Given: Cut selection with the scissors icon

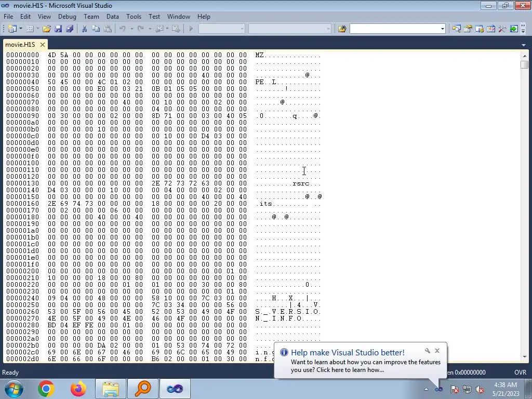Looking at the screenshot, I should [x=84, y=29].
